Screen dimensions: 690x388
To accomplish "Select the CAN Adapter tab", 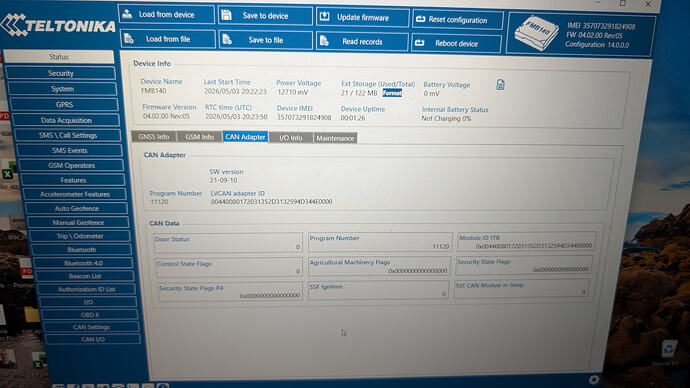I will pyautogui.click(x=245, y=137).
